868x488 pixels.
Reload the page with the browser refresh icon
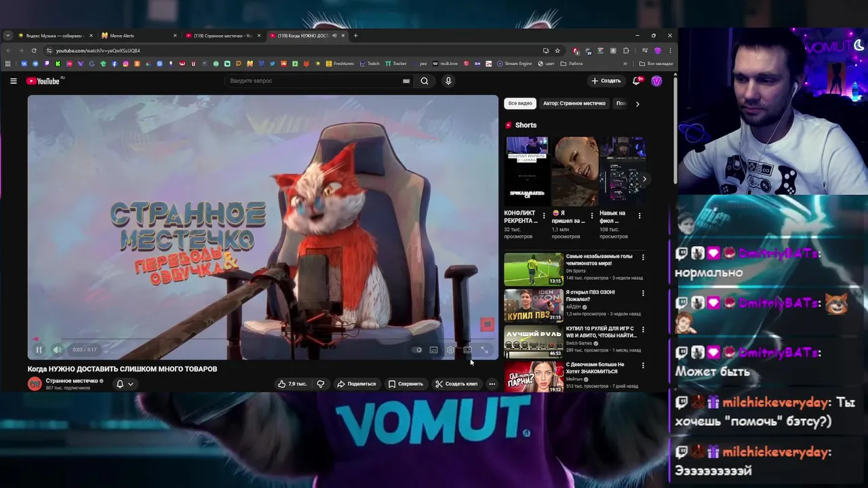pyautogui.click(x=34, y=50)
